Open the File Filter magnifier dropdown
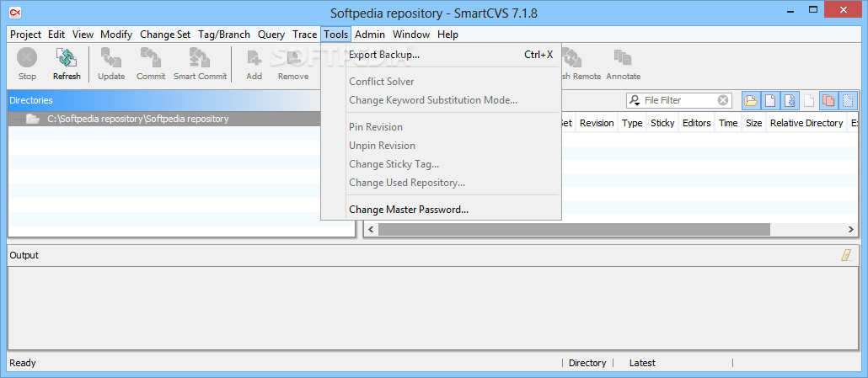Viewport: 868px width, 378px height. 635,100
